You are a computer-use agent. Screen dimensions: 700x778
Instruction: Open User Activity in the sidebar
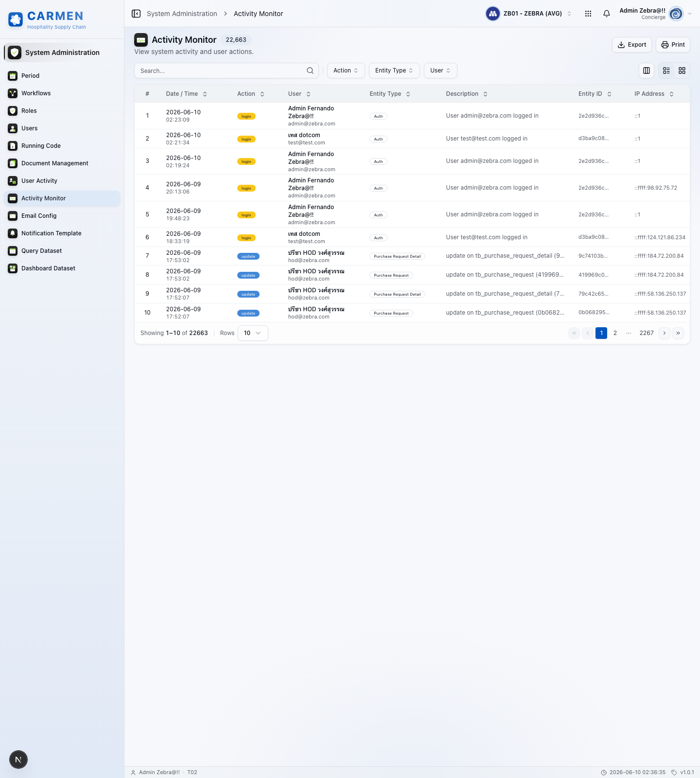click(x=62, y=181)
